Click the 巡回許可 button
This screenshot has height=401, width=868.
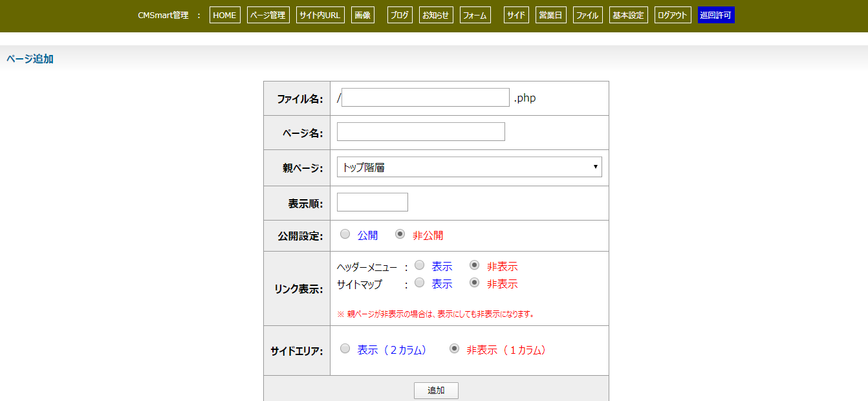[716, 16]
